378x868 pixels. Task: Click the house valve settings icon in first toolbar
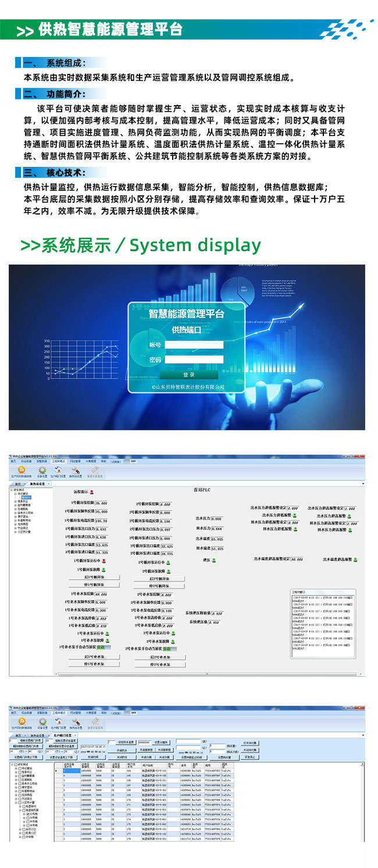tap(59, 470)
